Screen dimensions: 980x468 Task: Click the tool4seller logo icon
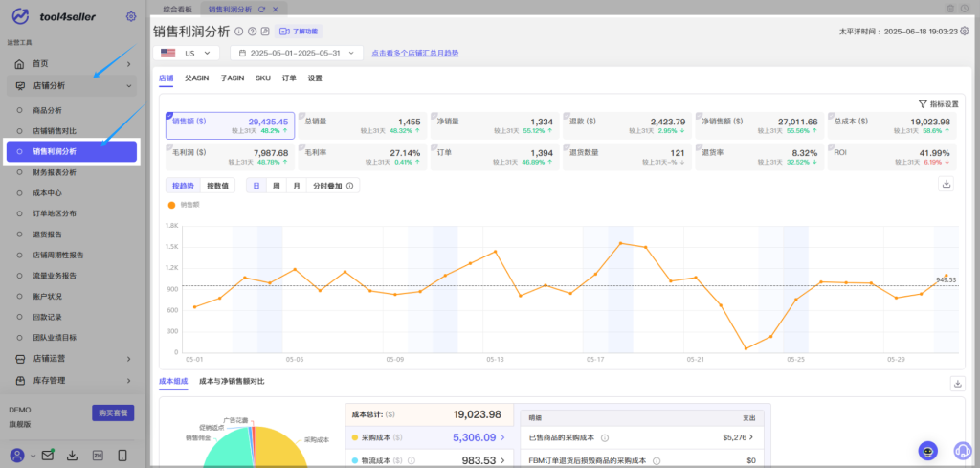pos(21,16)
